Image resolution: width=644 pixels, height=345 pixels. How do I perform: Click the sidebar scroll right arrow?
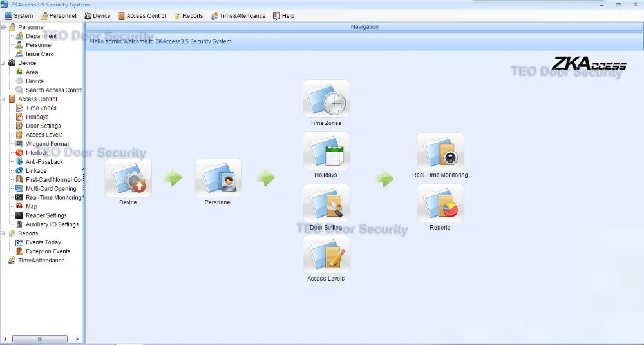[77, 339]
